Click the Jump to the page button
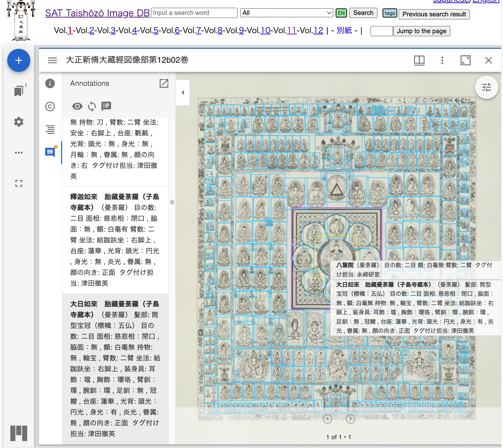 pos(421,31)
